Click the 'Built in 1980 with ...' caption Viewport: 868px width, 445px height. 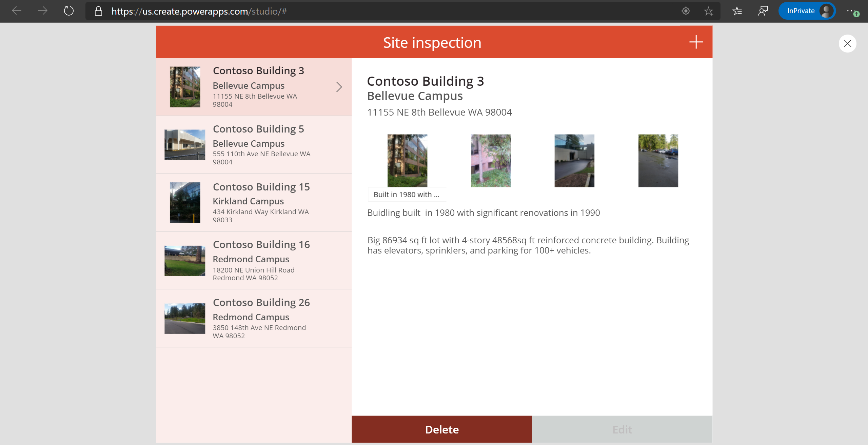[407, 195]
